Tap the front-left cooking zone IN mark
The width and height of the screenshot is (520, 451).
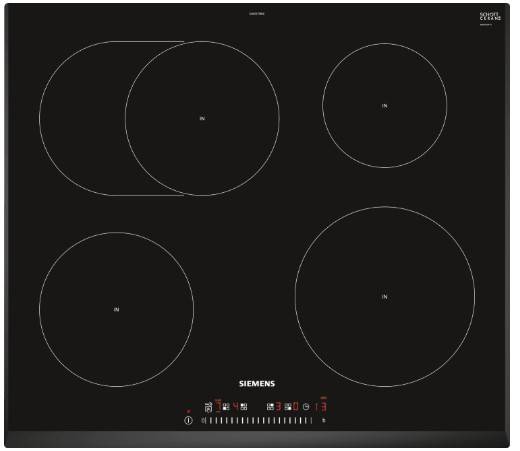click(116, 310)
